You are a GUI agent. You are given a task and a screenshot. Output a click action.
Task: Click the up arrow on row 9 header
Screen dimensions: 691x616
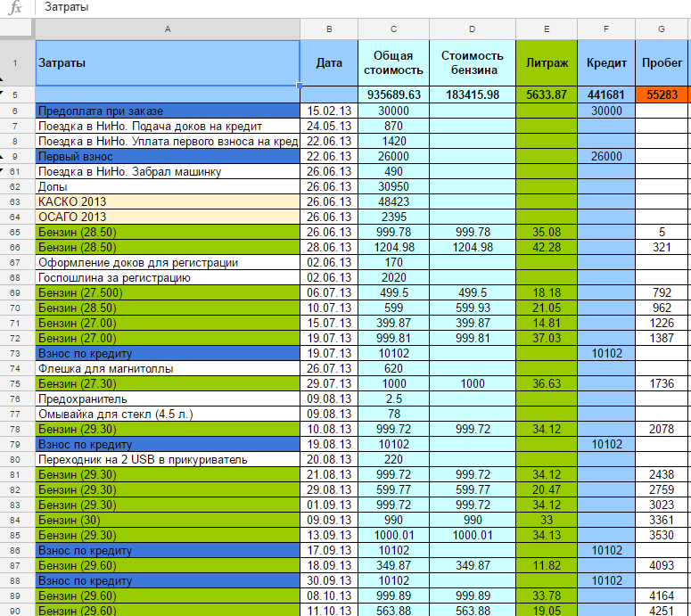(x=3, y=155)
